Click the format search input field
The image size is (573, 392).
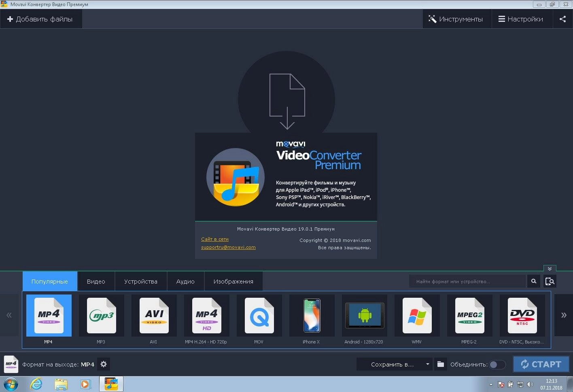pyautogui.click(x=467, y=281)
